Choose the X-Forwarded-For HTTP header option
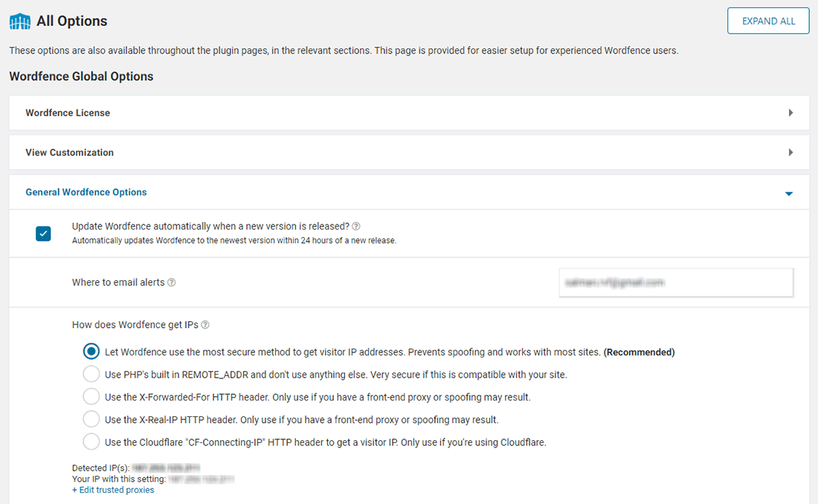The width and height of the screenshot is (818, 504). (91, 397)
